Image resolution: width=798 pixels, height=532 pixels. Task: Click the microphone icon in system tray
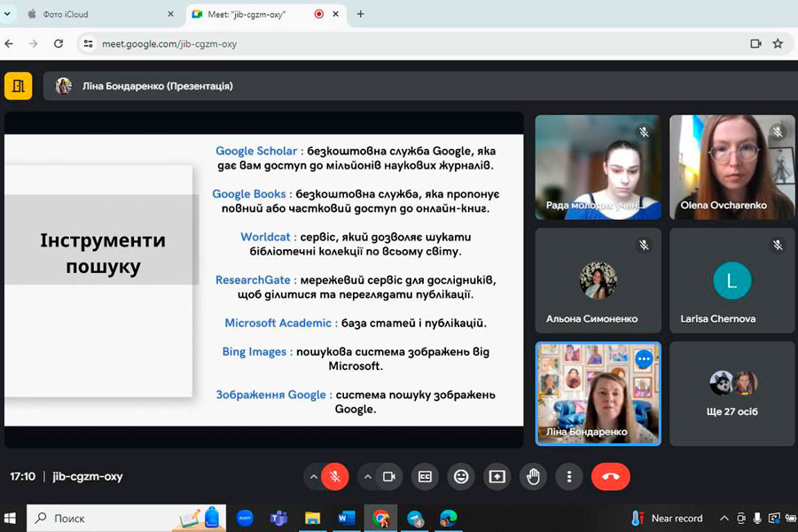point(758,518)
